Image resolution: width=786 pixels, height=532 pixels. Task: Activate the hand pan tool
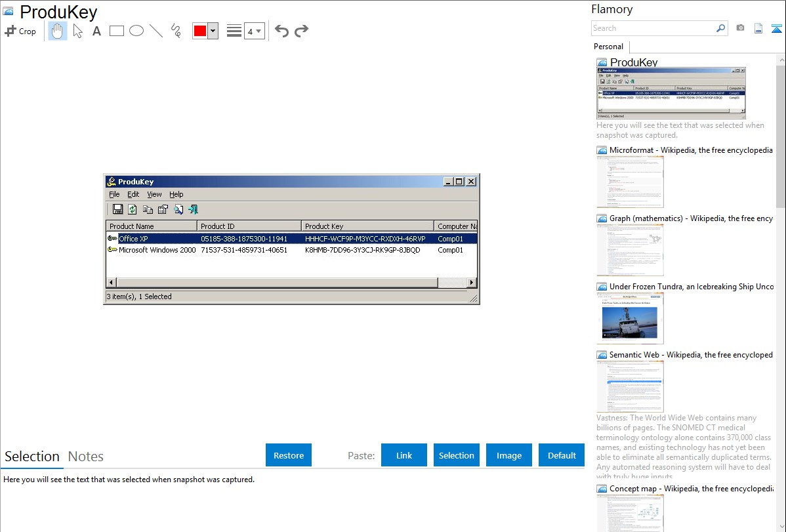(57, 31)
